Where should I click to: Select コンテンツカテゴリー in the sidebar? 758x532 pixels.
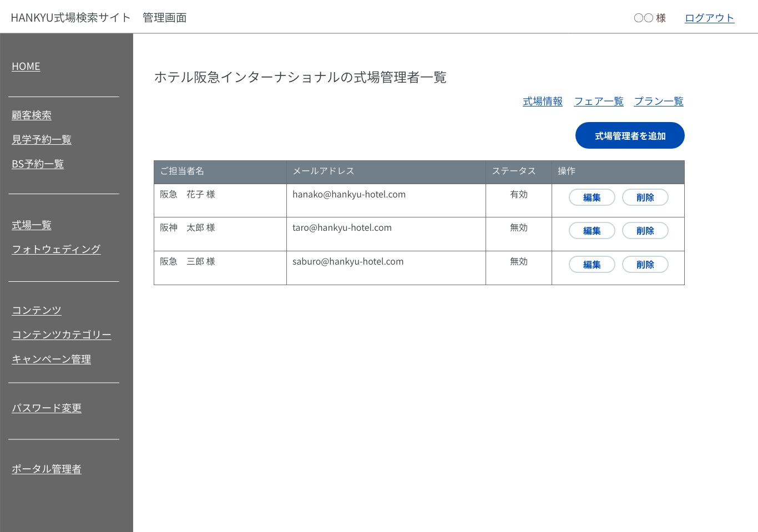pyautogui.click(x=62, y=335)
